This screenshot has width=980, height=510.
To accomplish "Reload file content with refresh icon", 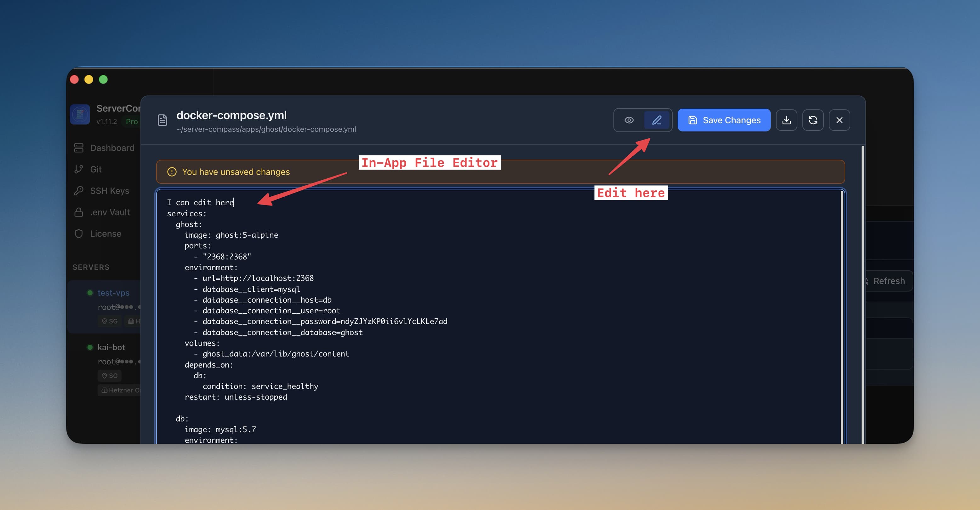I will coord(813,120).
